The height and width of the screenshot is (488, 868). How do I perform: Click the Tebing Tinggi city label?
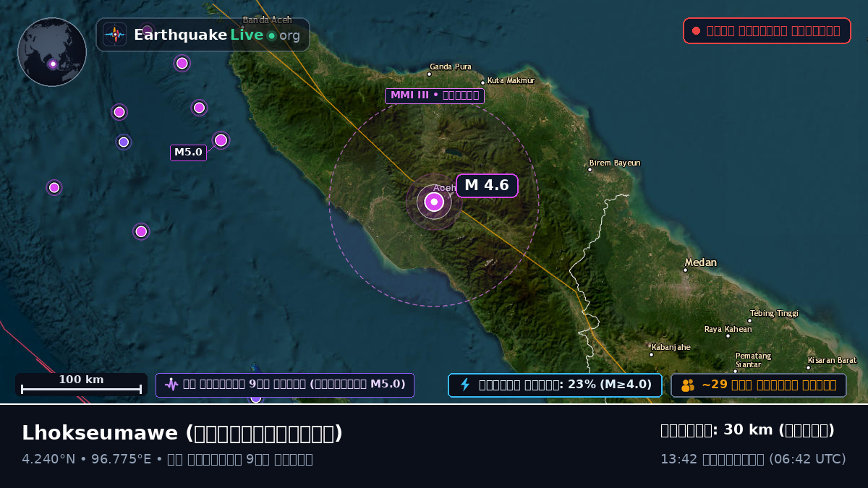pos(774,313)
